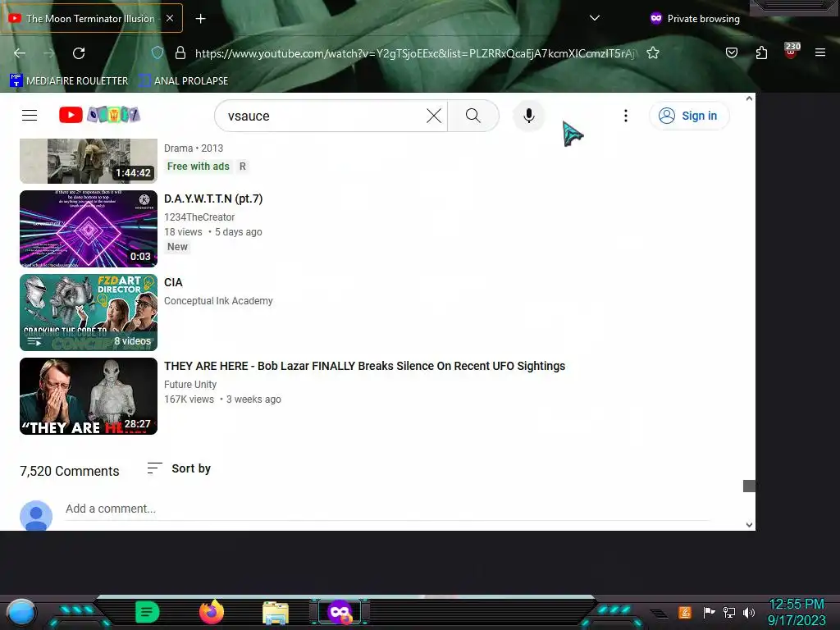Screen dimensions: 840x630
Task: Open MEDIAFIRE ROULETTER bookmark
Action: pos(69,81)
